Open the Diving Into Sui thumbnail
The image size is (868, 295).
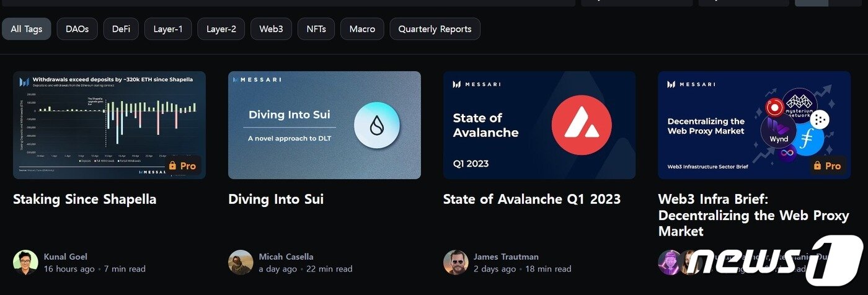[x=324, y=125]
